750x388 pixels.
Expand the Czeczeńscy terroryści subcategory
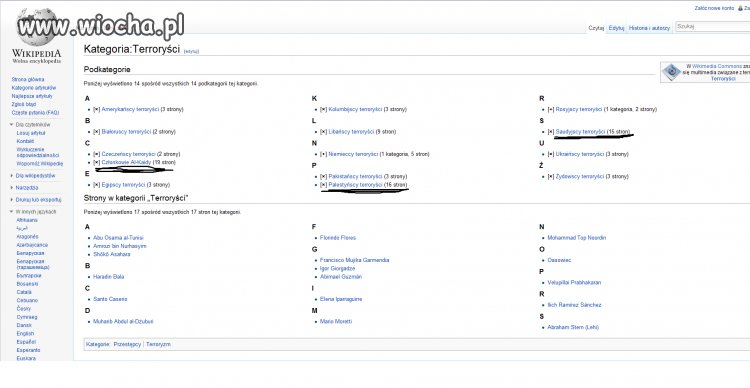point(97,155)
